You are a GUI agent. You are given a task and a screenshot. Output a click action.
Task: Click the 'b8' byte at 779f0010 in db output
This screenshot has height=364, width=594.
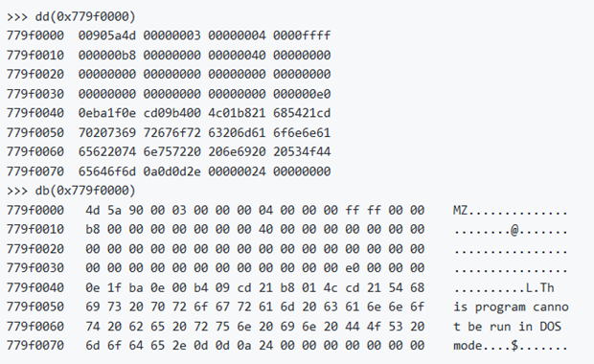click(x=92, y=230)
